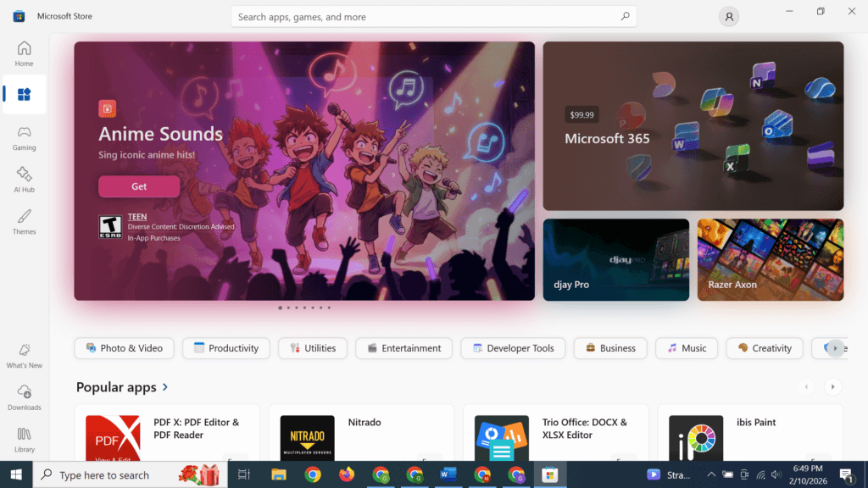Open the What's New section
868x488 pixels.
(24, 356)
